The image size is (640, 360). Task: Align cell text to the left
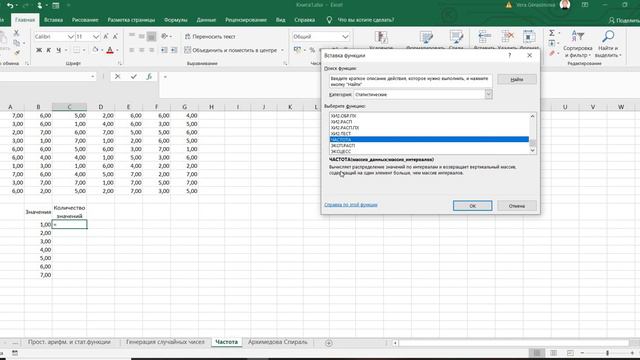point(131,50)
